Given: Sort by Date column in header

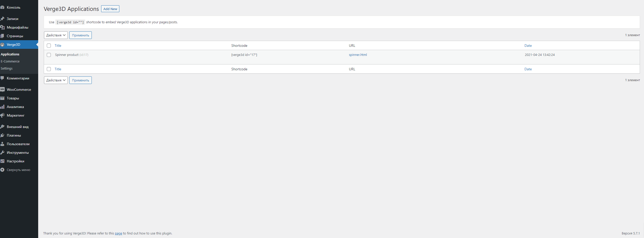Looking at the screenshot, I should 528,46.
